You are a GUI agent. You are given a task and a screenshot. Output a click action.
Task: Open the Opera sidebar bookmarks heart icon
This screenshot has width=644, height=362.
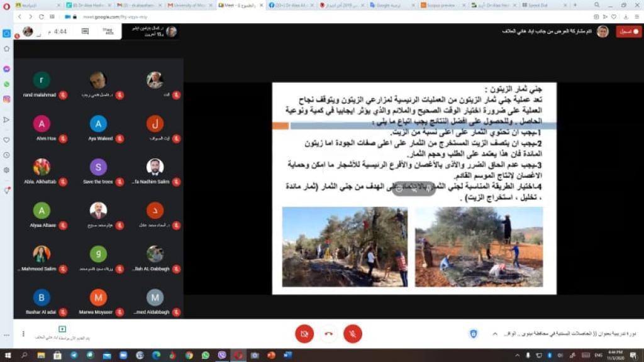tap(6, 140)
